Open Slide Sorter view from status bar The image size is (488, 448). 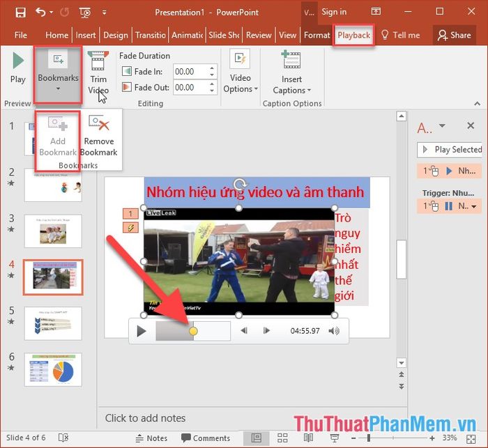click(x=282, y=438)
